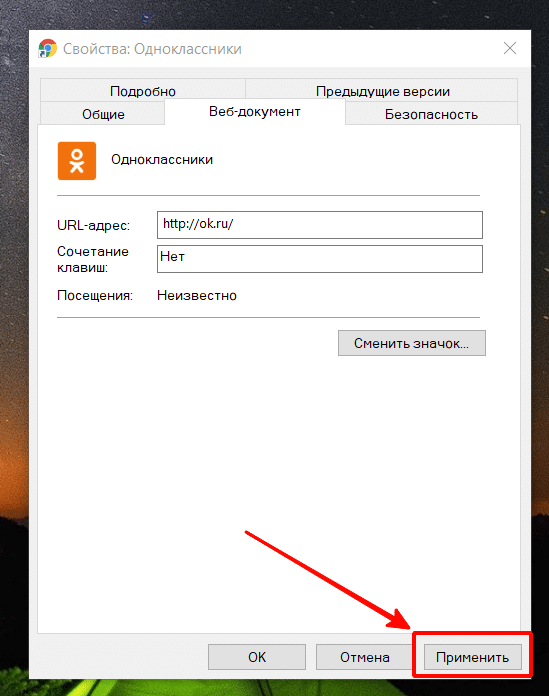
Task: Click the orange Одноклассники logo icon
Action: pos(77,161)
